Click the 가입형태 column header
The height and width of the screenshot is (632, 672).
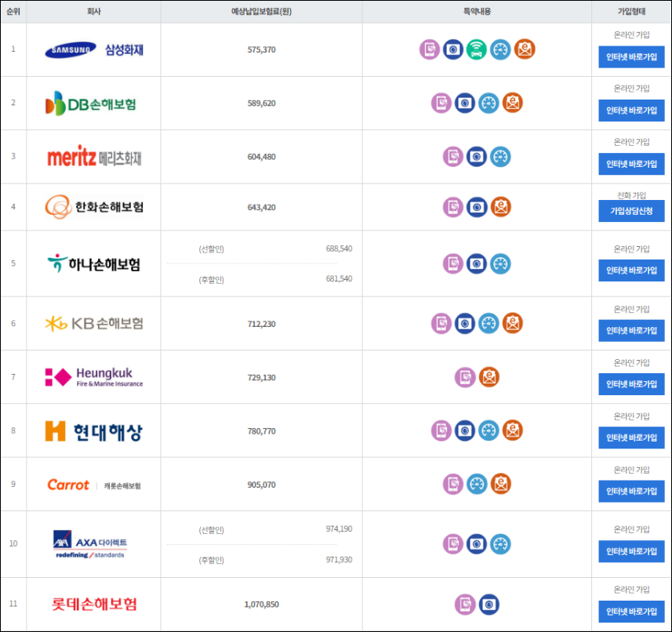click(631, 12)
